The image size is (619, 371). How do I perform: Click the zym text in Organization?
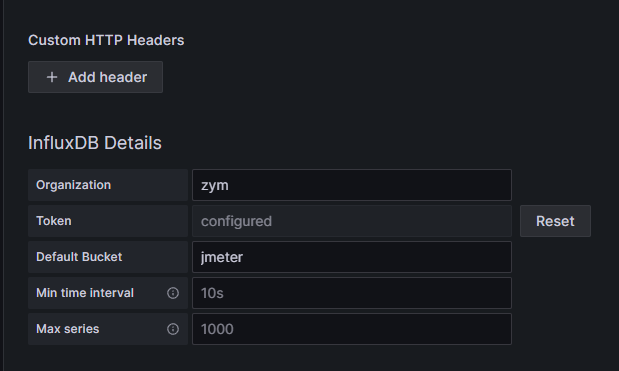(215, 186)
